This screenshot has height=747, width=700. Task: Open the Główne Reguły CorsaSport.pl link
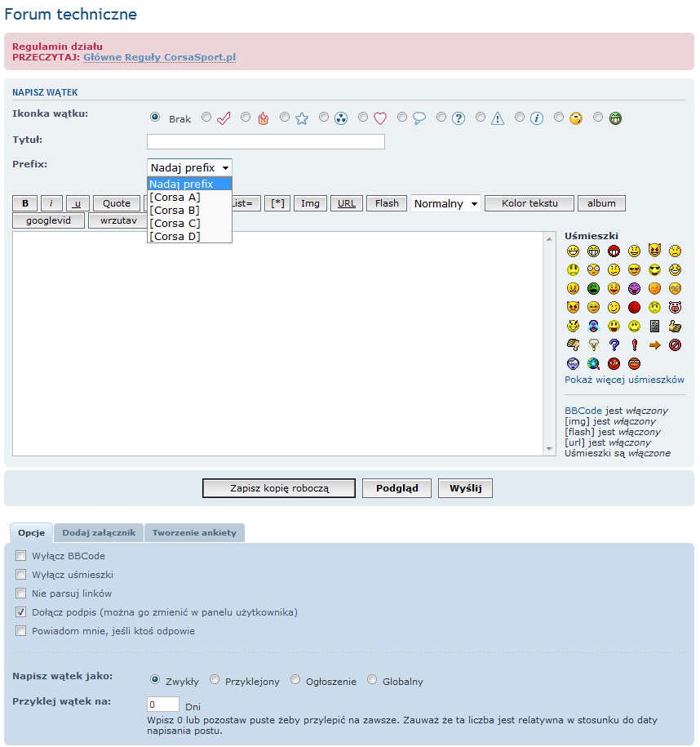click(x=159, y=58)
